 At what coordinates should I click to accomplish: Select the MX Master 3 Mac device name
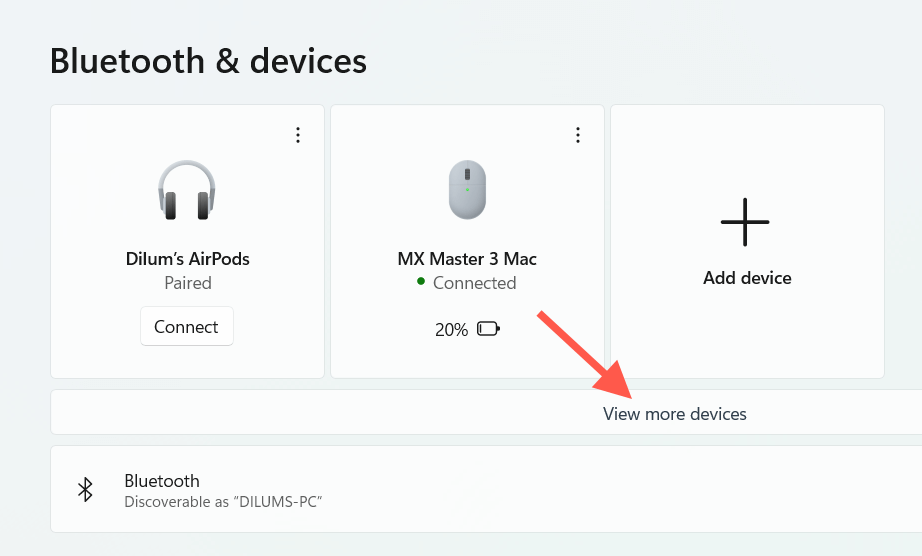point(467,259)
